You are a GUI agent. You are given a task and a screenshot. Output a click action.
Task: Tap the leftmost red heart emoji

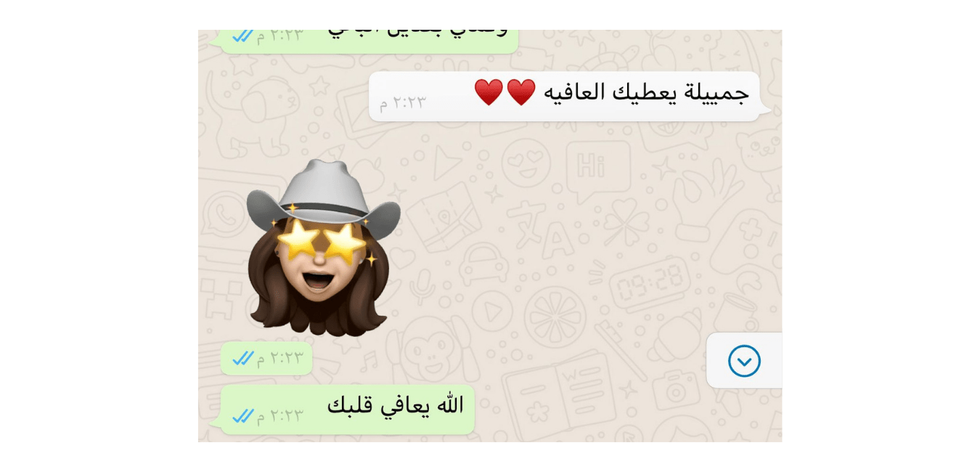coord(489,92)
